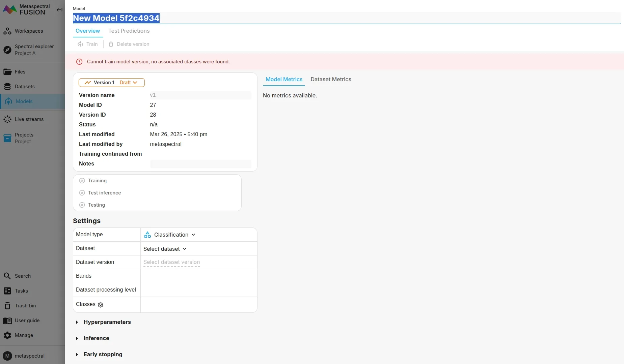Open the Version 1 Draft dropdown
The height and width of the screenshot is (364, 624).
[x=112, y=83]
